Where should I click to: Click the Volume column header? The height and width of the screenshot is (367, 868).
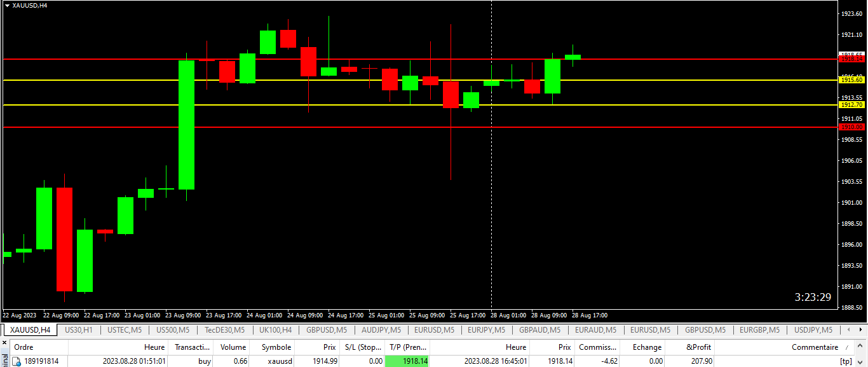[x=233, y=347]
